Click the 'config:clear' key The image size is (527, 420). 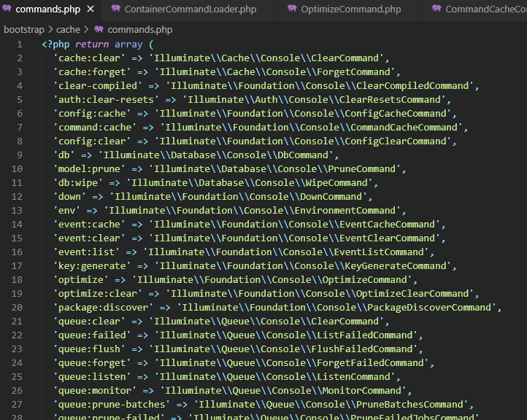(x=92, y=141)
